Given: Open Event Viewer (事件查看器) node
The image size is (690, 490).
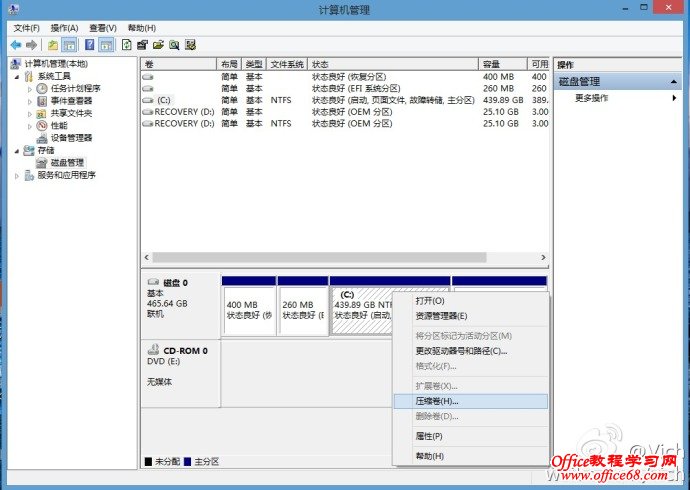Looking at the screenshot, I should 71,101.
